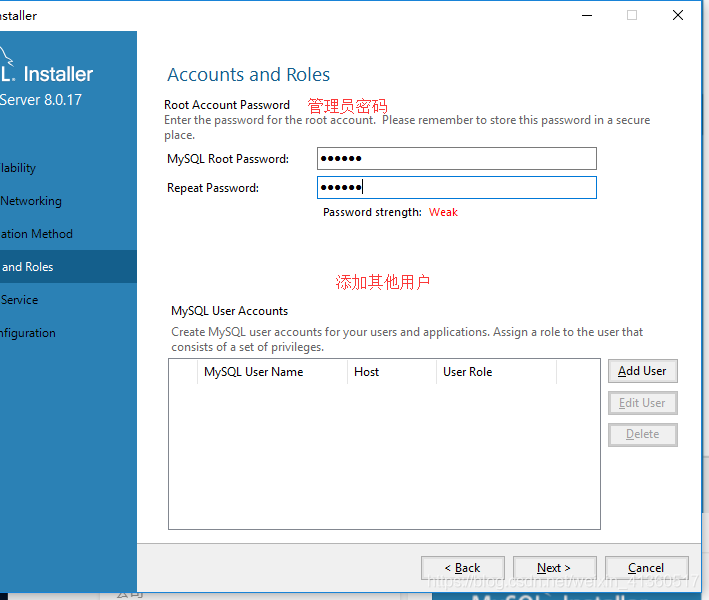The width and height of the screenshot is (709, 600).
Task: Click the disabled Delete button
Action: click(x=643, y=435)
